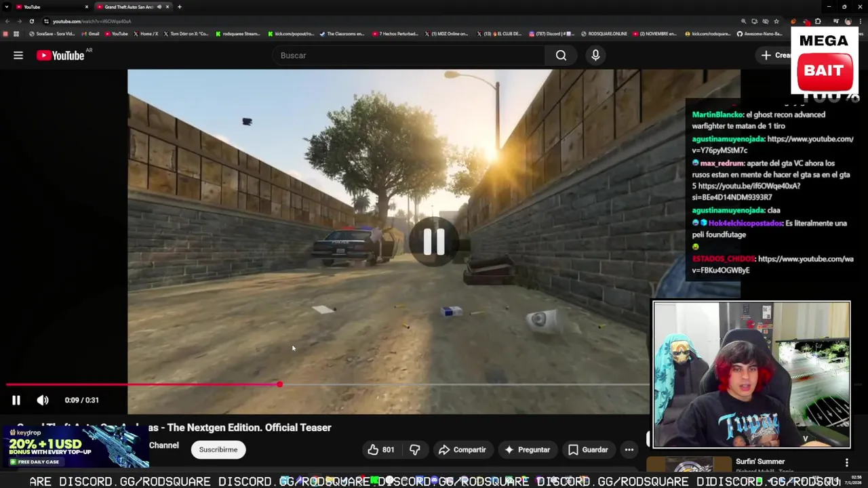The image size is (868, 488).
Task: Open EL CLUB DE bookmark
Action: tap(500, 34)
